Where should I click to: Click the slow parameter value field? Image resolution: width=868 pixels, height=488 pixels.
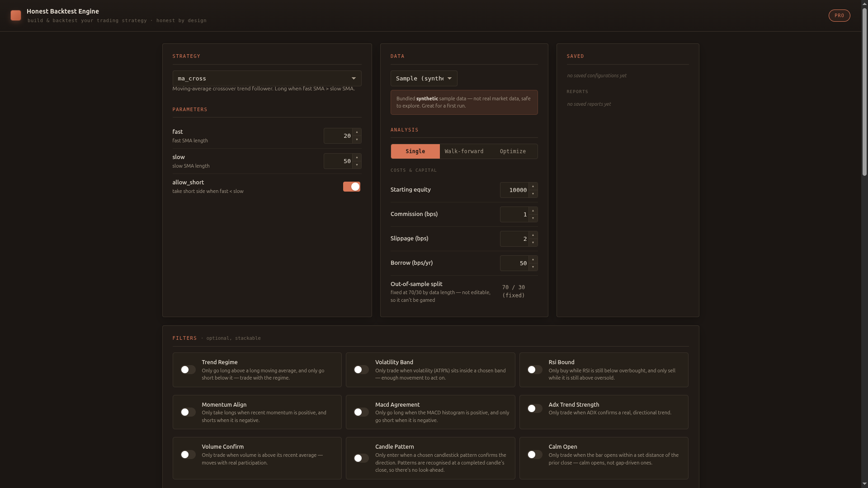338,161
